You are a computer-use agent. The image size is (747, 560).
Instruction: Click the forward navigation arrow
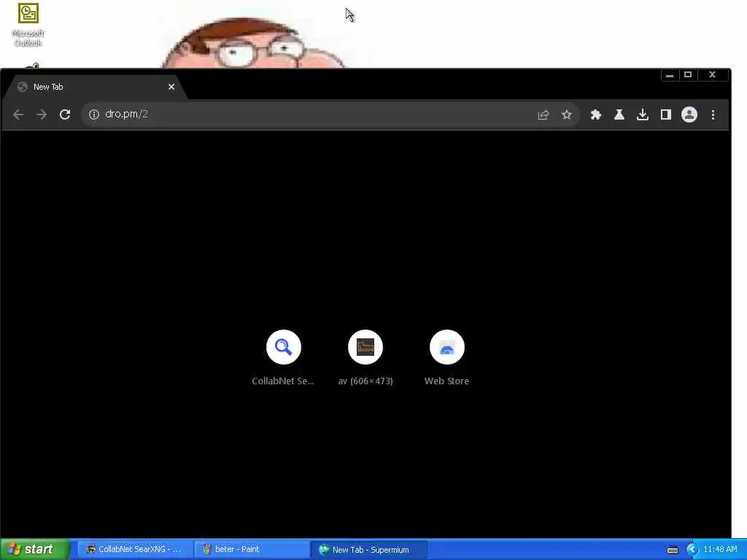tap(42, 114)
